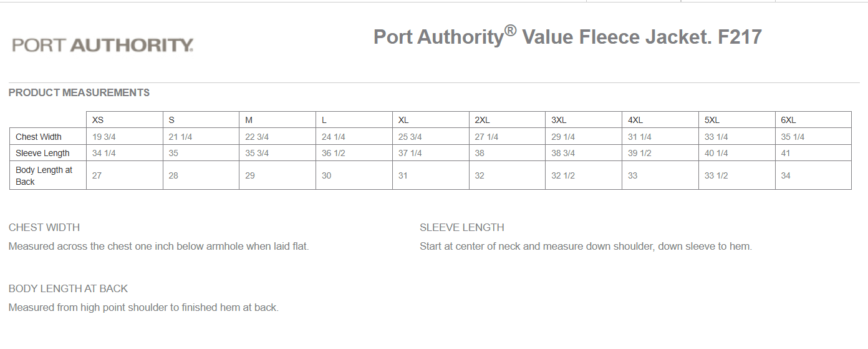Select sleeve length value 38 3/4 for 3XL
The width and height of the screenshot is (868, 349).
[x=563, y=153]
